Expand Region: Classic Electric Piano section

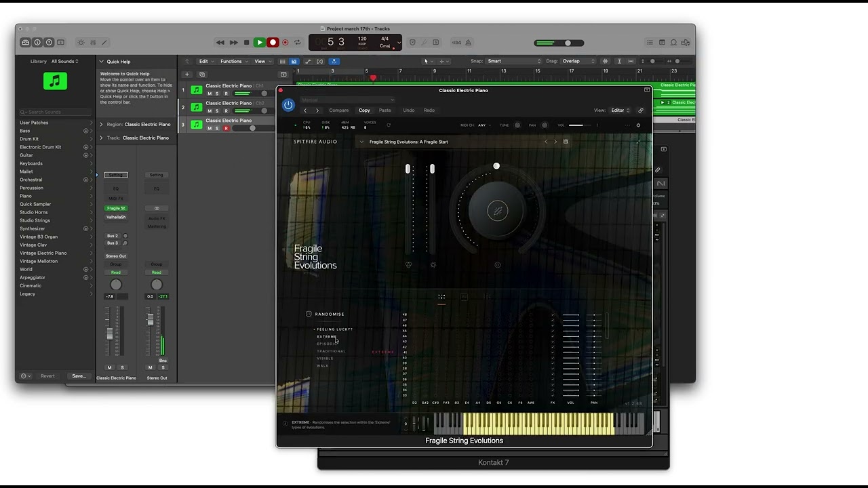[101, 125]
